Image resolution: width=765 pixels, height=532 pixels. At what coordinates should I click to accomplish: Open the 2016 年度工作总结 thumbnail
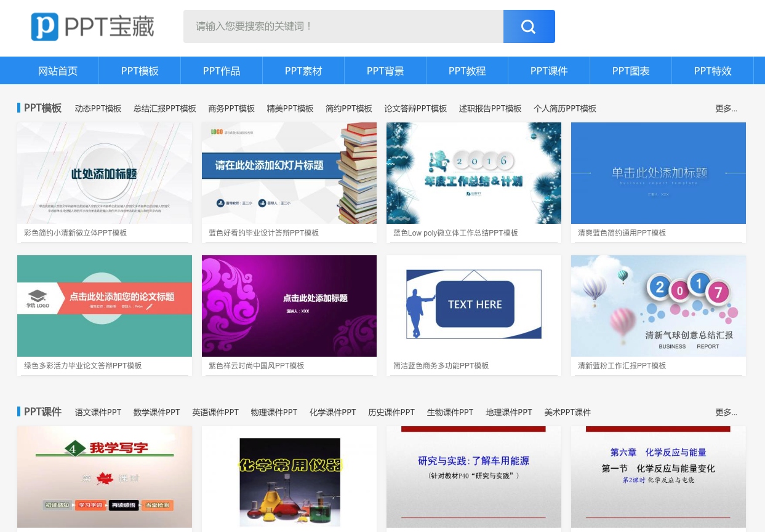(x=474, y=173)
